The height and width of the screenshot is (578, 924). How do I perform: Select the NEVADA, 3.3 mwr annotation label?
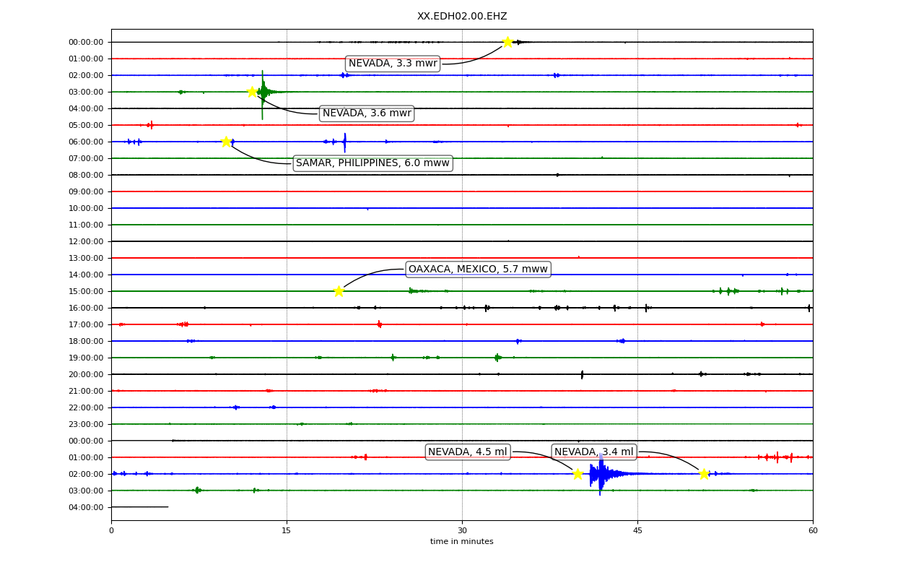point(393,64)
